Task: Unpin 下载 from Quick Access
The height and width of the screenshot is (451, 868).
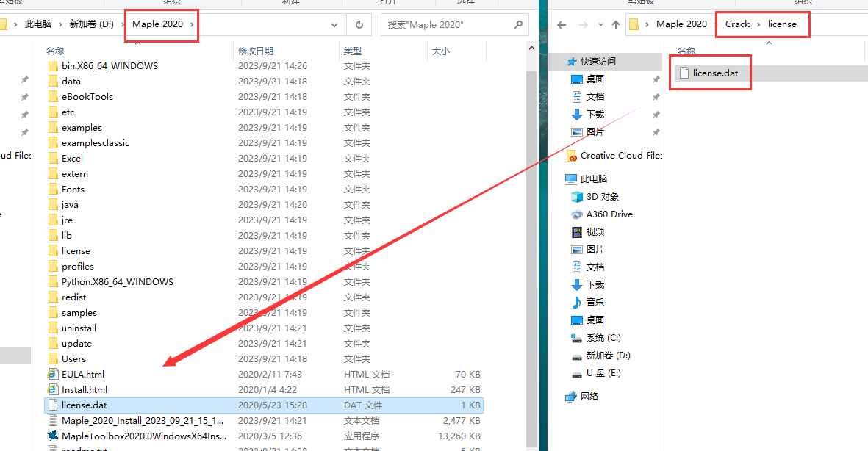Action: tap(655, 115)
